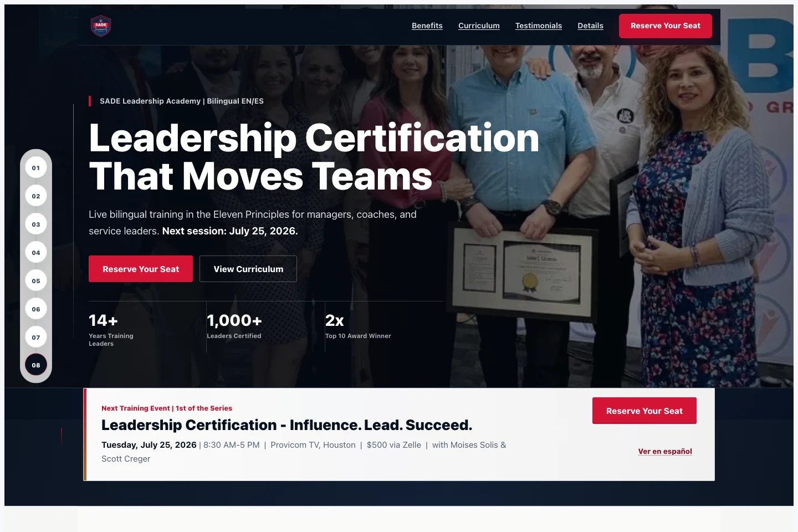Click the Influence. Lead. Succeed. event title
The image size is (798, 532).
coord(287,425)
